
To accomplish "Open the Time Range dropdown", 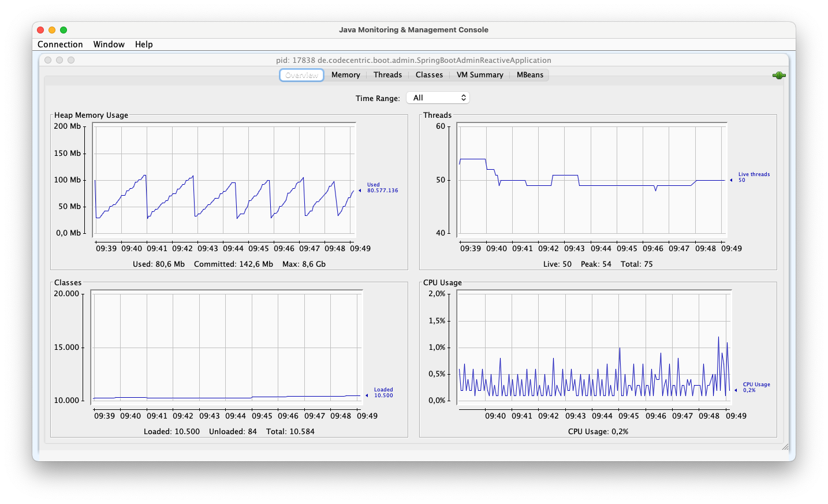I will pyautogui.click(x=438, y=97).
